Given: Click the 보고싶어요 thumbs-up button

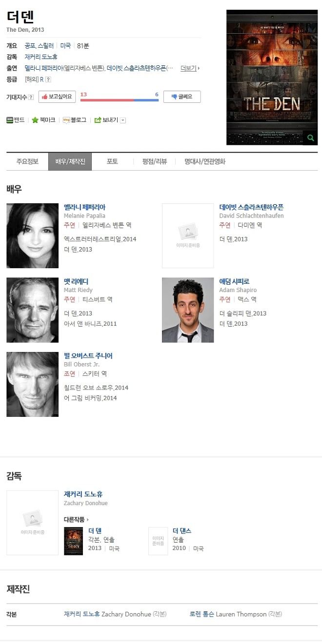Looking at the screenshot, I should point(57,97).
